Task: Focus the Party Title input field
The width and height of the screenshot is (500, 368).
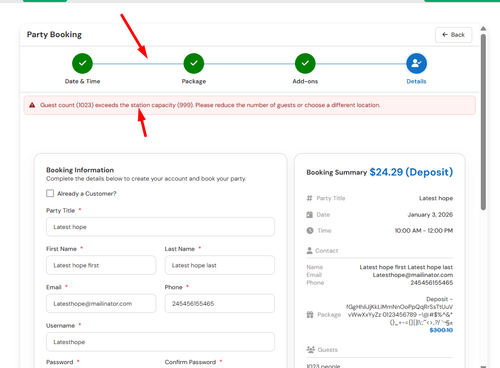Action: [160, 227]
